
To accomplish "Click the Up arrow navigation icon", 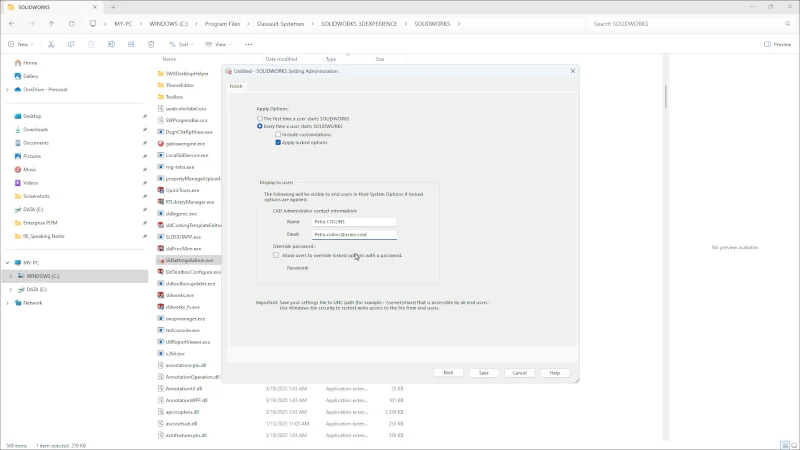I will click(x=52, y=23).
